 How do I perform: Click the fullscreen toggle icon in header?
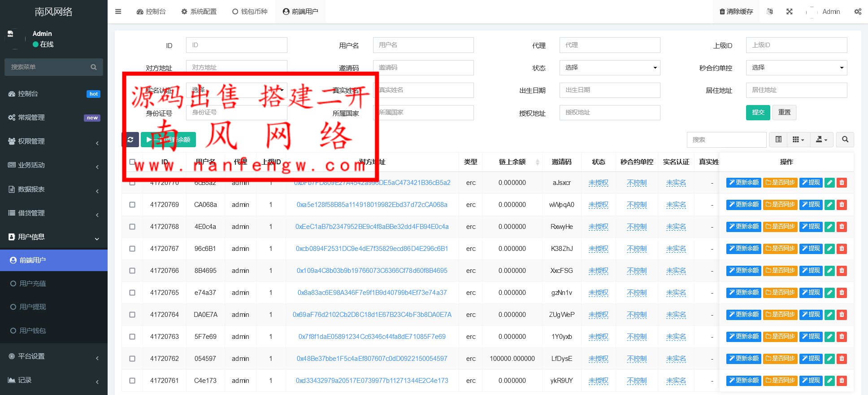point(789,12)
